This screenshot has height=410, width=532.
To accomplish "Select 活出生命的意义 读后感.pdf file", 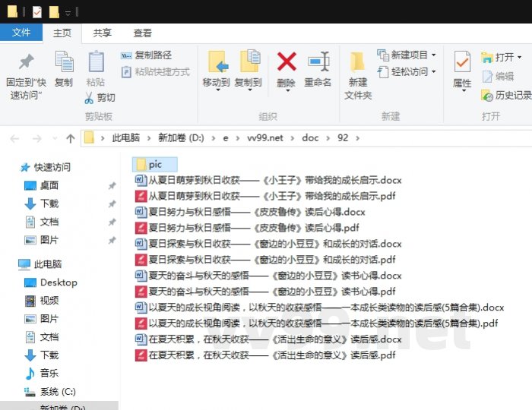I will pos(265,355).
